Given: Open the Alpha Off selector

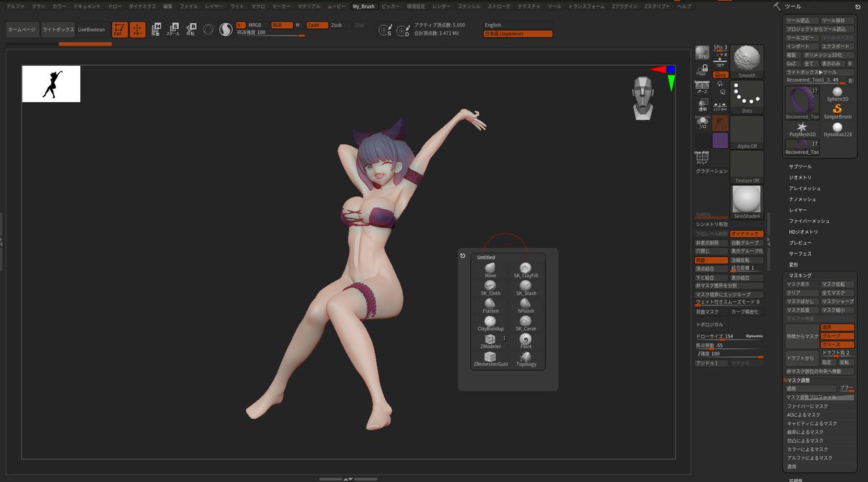Looking at the screenshot, I should (747, 132).
